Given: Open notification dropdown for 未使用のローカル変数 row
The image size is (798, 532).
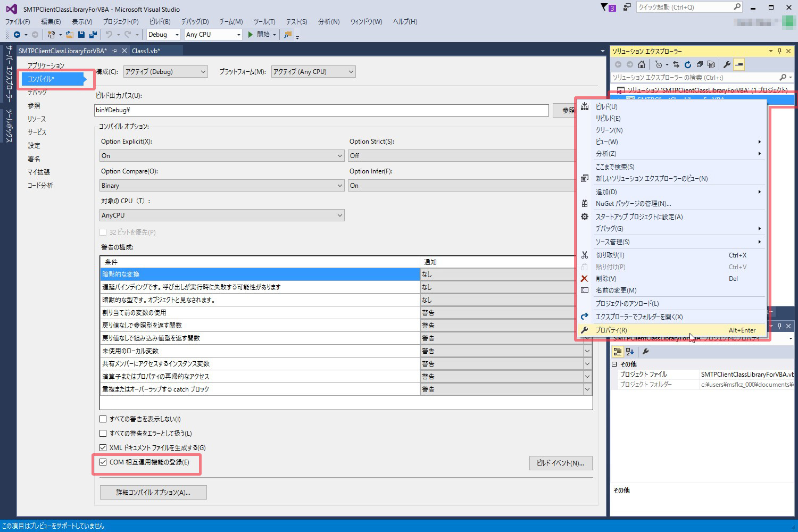Looking at the screenshot, I should [x=587, y=351].
